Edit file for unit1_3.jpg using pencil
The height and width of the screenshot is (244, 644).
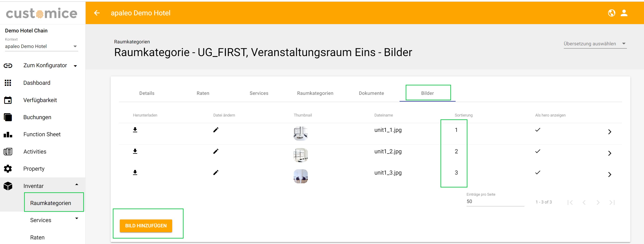click(x=216, y=173)
